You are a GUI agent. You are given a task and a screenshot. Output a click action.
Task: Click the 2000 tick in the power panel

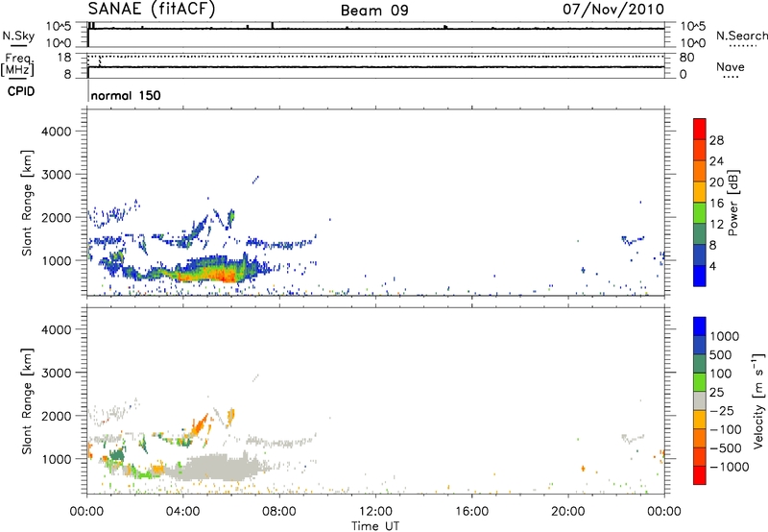point(57,217)
